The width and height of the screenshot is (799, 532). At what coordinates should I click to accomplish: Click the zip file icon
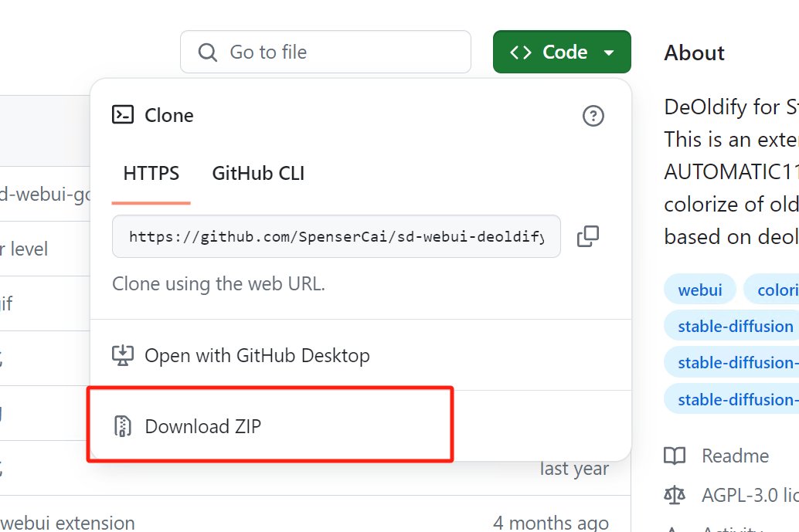[122, 427]
